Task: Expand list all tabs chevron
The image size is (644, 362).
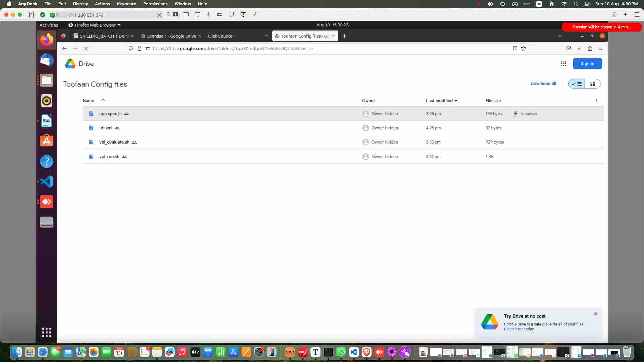Action: pyautogui.click(x=560, y=36)
